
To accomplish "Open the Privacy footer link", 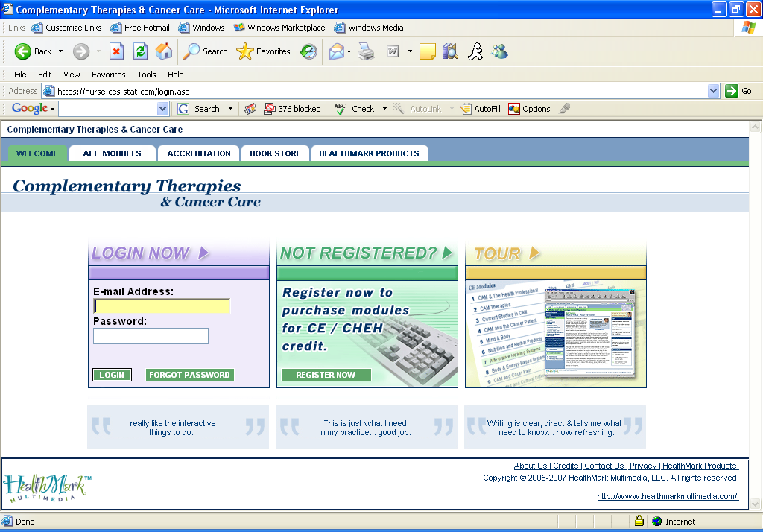I will pos(643,466).
